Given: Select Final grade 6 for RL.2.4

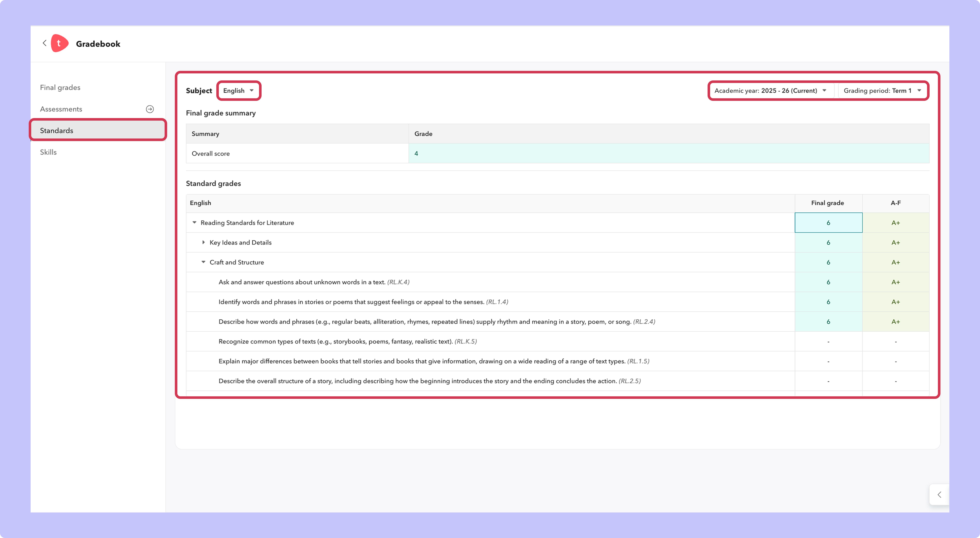Looking at the screenshot, I should coord(829,321).
